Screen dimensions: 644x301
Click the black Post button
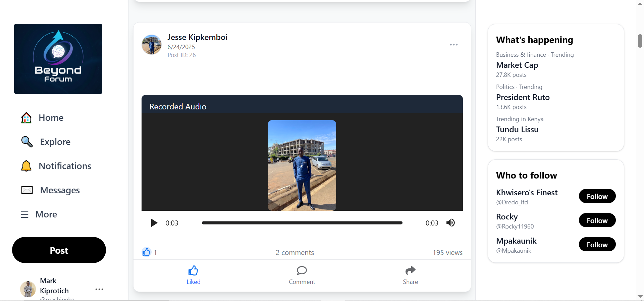[59, 250]
